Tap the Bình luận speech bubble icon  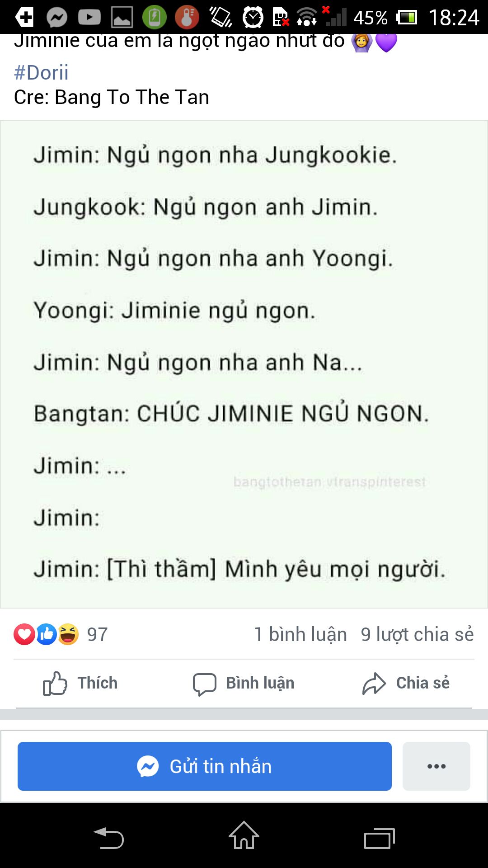point(204,684)
